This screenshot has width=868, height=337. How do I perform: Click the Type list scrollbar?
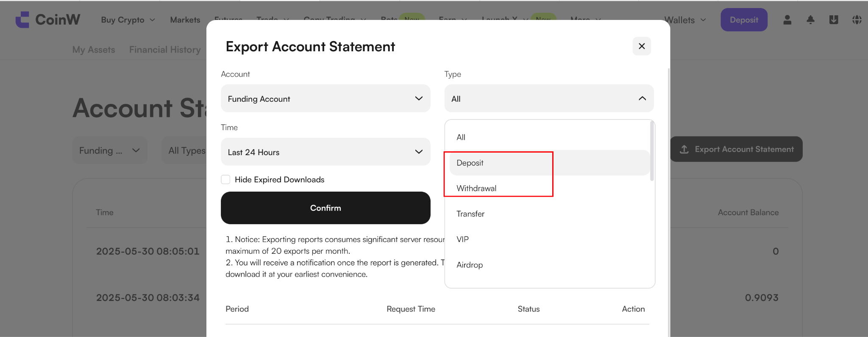pyautogui.click(x=652, y=151)
